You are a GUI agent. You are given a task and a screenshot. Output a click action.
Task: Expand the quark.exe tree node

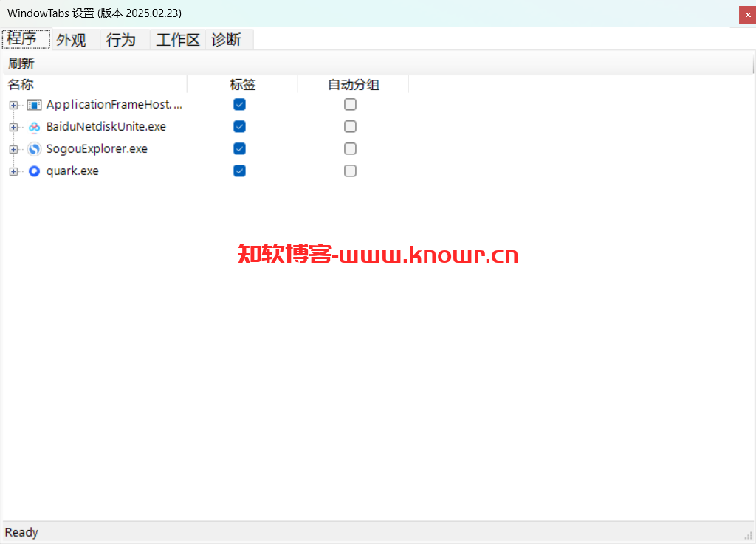click(x=13, y=171)
